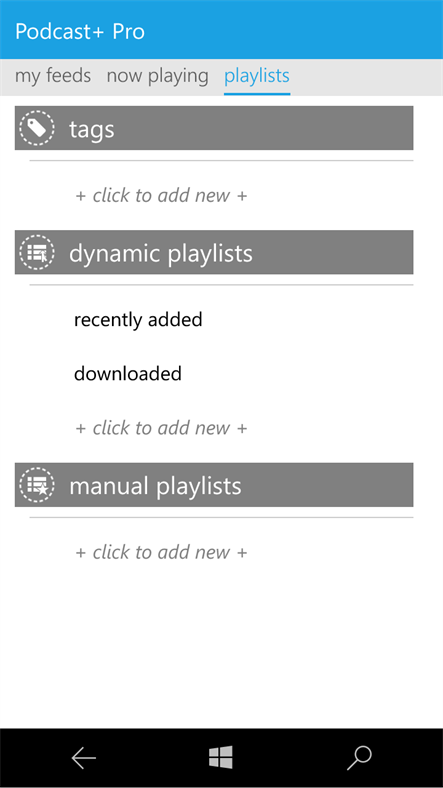Click the Podcast+ Pro app title
This screenshot has height=788, width=443.
point(80,32)
